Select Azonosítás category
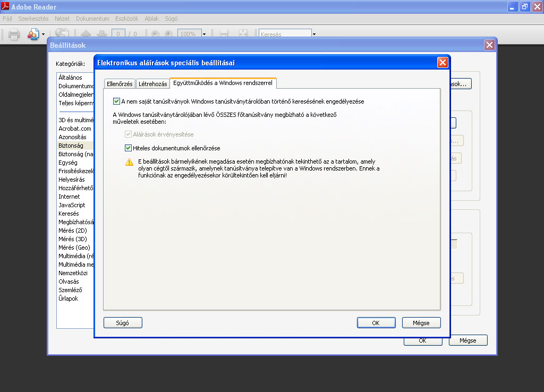 [72, 137]
